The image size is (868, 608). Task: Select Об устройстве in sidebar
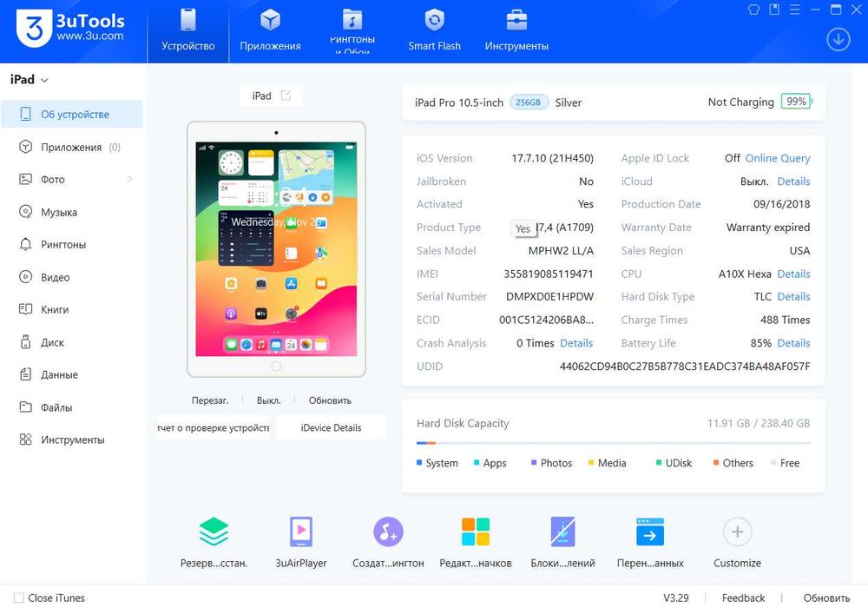72,114
